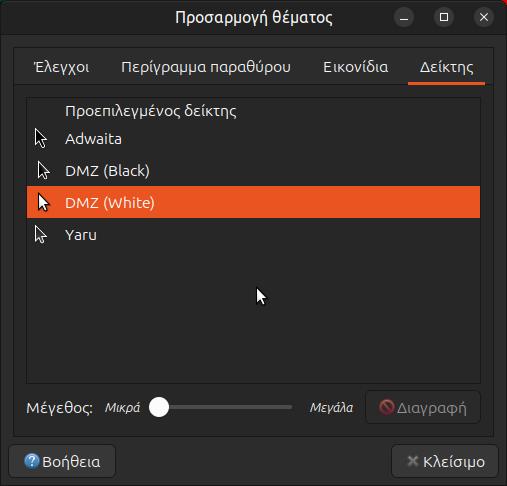The image size is (507, 486).
Task: Switch to the Έλεγχοι tab
Action: click(62, 67)
